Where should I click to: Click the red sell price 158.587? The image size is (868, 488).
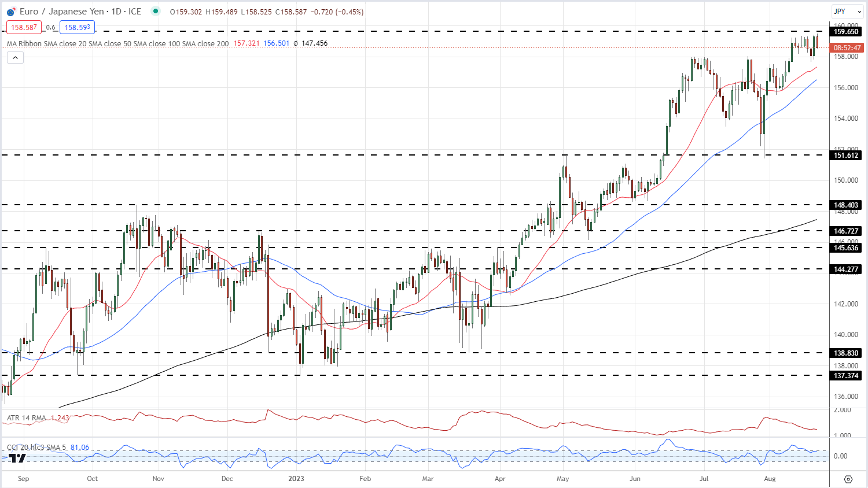coord(24,27)
